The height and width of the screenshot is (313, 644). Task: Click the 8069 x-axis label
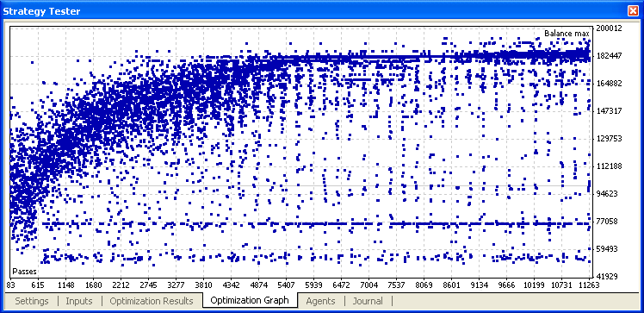[x=424, y=285]
